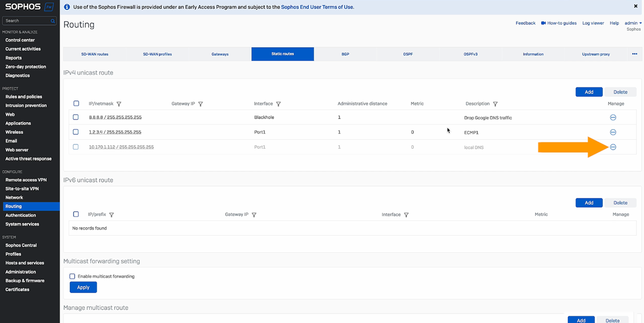Open Sophos End User Terms of Use
The image size is (644, 323).
pyautogui.click(x=317, y=7)
